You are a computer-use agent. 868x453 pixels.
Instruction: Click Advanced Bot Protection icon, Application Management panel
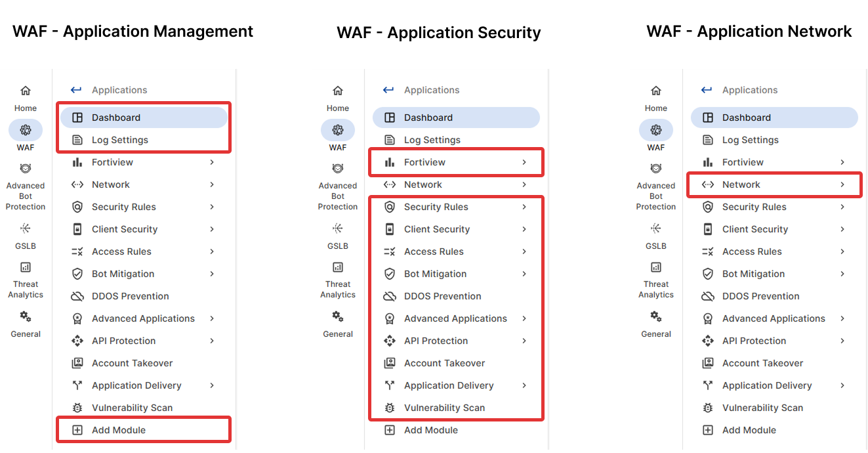coord(26,169)
